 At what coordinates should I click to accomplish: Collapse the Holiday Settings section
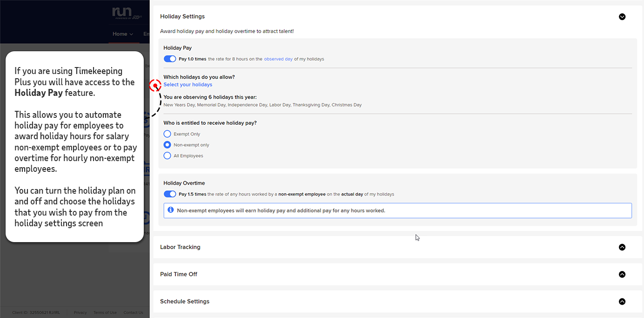pos(622,16)
